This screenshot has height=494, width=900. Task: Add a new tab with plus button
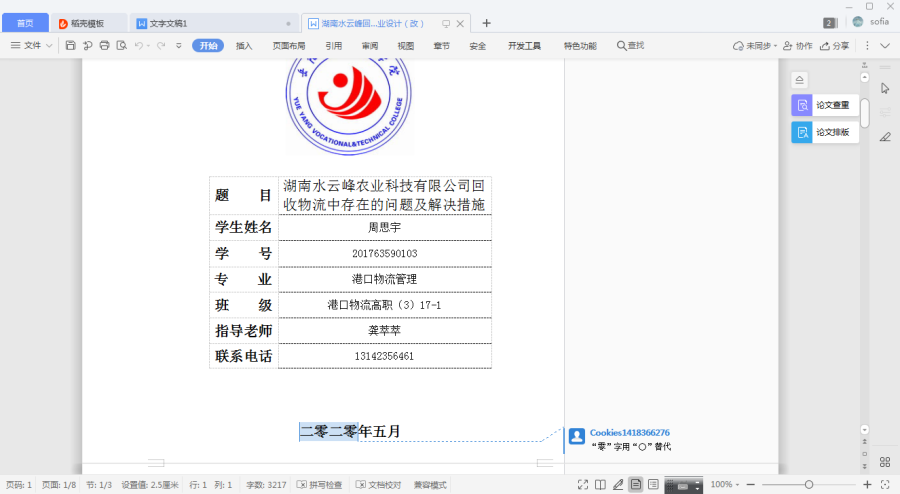pos(486,24)
